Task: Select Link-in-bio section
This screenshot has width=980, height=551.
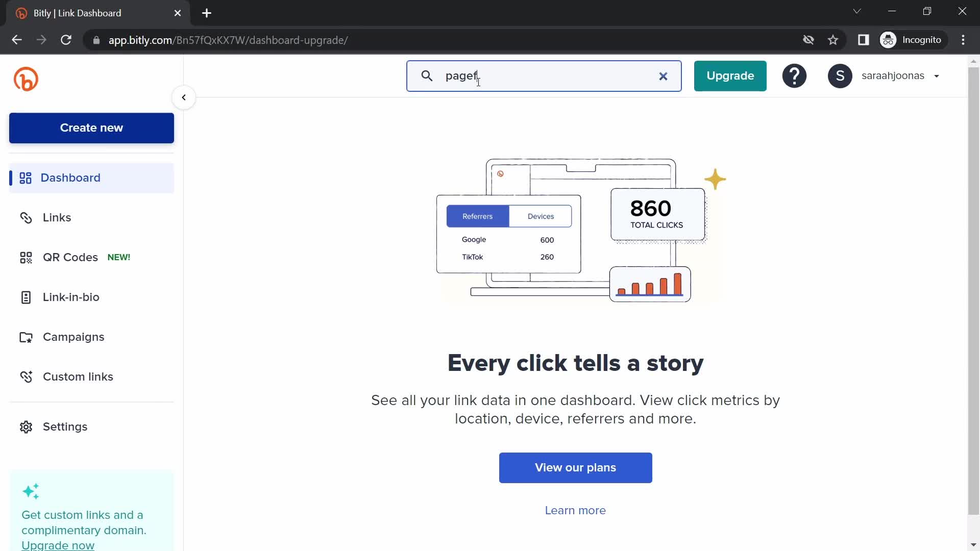Action: 70,297
